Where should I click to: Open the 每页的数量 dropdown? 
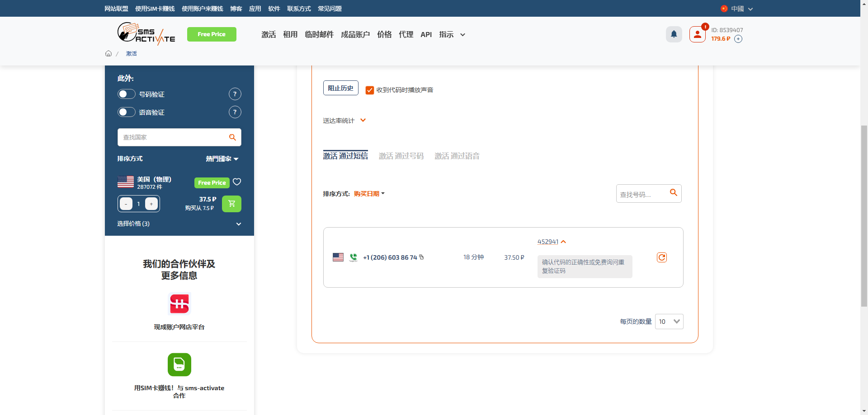[x=669, y=322]
